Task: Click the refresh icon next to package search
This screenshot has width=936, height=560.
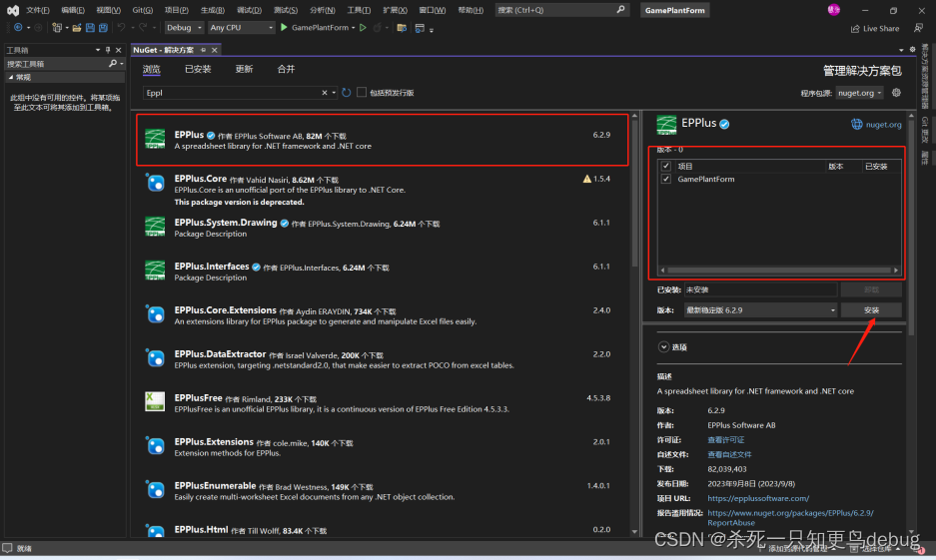Action: point(347,93)
